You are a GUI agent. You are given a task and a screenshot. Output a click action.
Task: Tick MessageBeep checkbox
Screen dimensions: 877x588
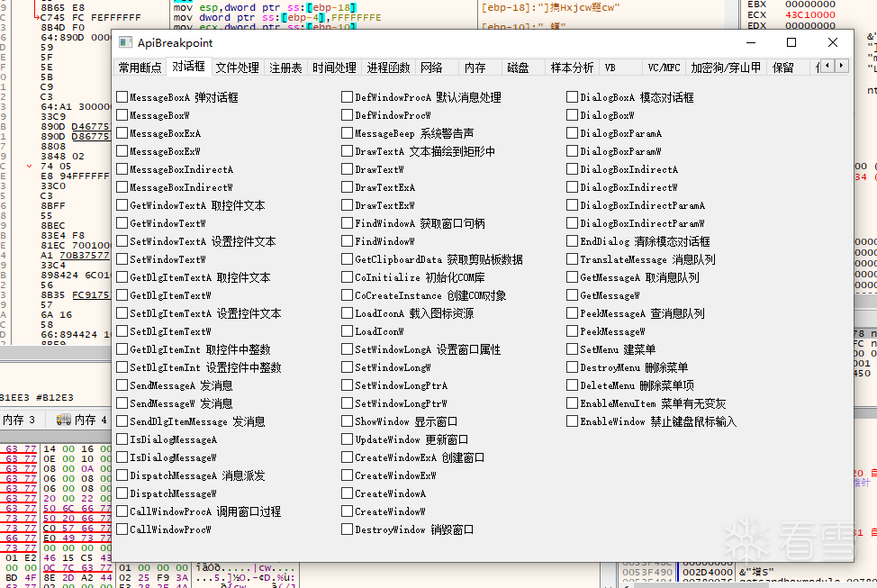347,133
